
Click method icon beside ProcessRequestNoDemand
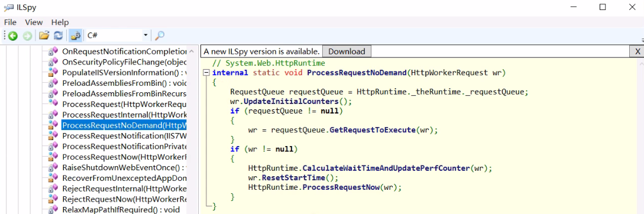(x=53, y=125)
